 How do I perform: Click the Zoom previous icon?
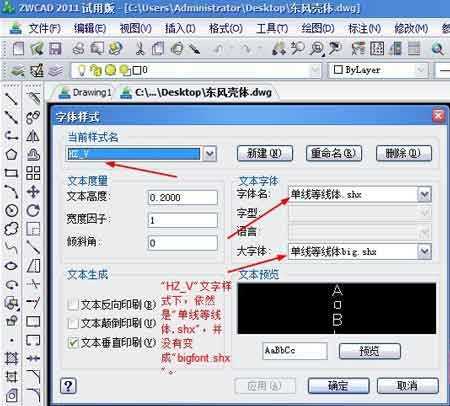click(x=335, y=49)
